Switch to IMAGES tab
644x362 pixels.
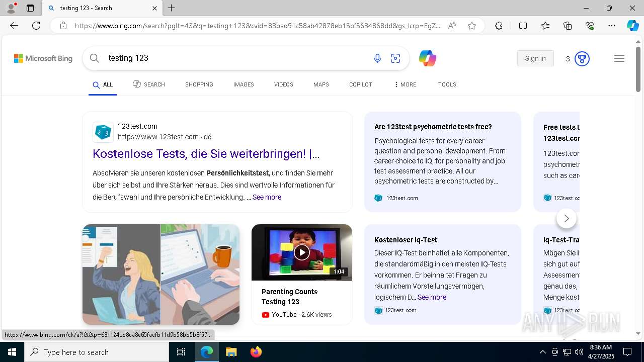(244, 84)
